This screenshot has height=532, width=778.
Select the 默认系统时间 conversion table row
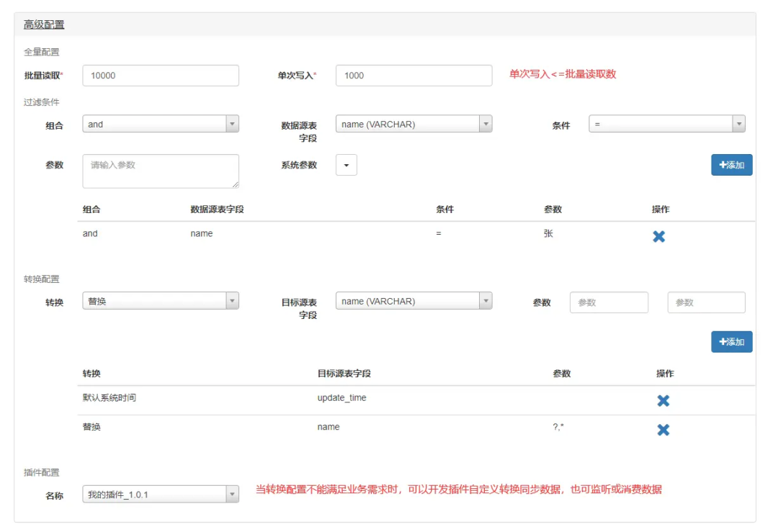pos(288,398)
